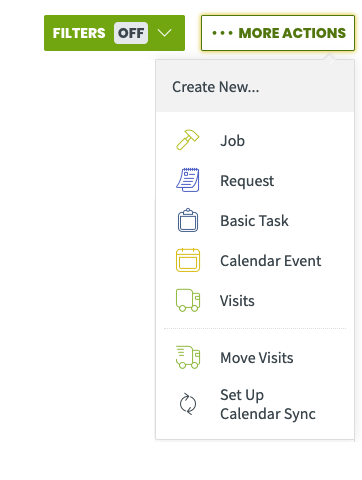Click the notepad Request icon
Viewport: 362px width, 480px height.
pyautogui.click(x=188, y=180)
